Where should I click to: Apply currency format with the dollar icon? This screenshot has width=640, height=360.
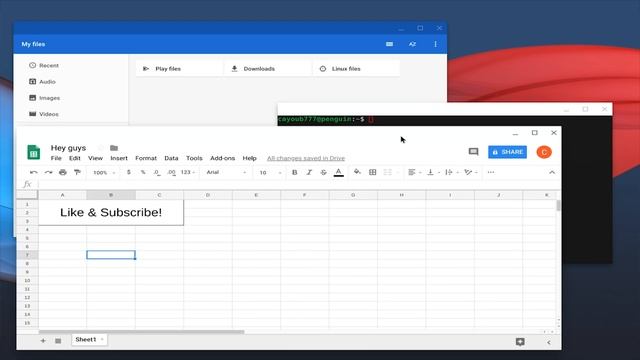[x=129, y=172]
